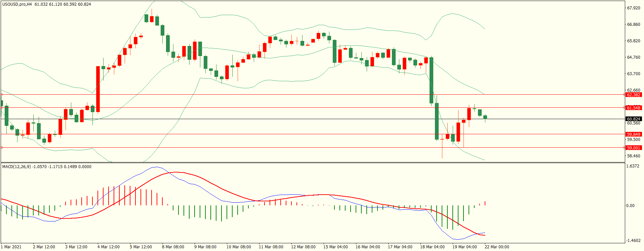Click the left handle of the 61.548 line

(x=2, y=108)
